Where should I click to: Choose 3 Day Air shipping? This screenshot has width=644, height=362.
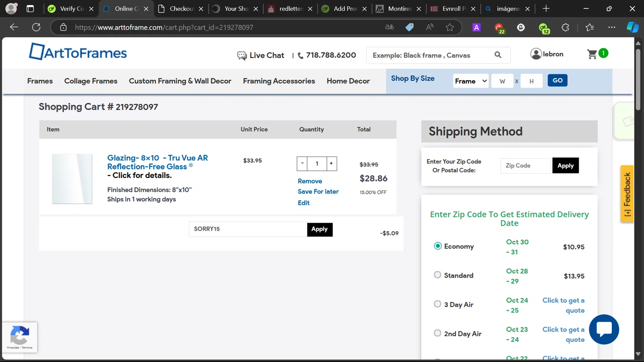(437, 304)
